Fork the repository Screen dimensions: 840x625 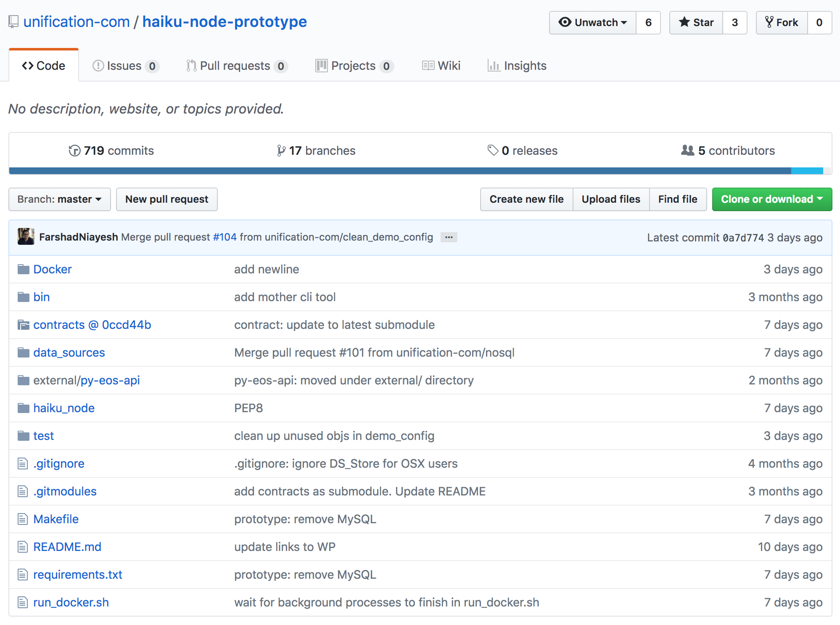point(782,23)
